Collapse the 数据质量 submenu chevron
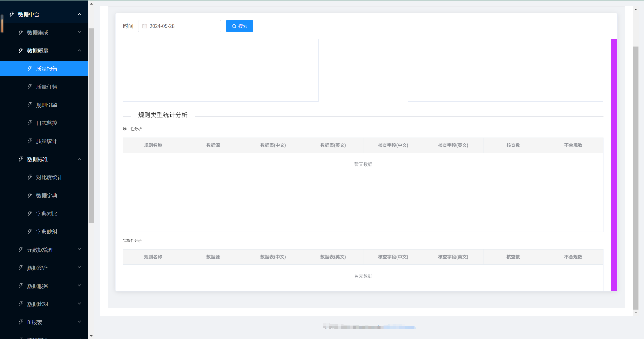 point(79,51)
